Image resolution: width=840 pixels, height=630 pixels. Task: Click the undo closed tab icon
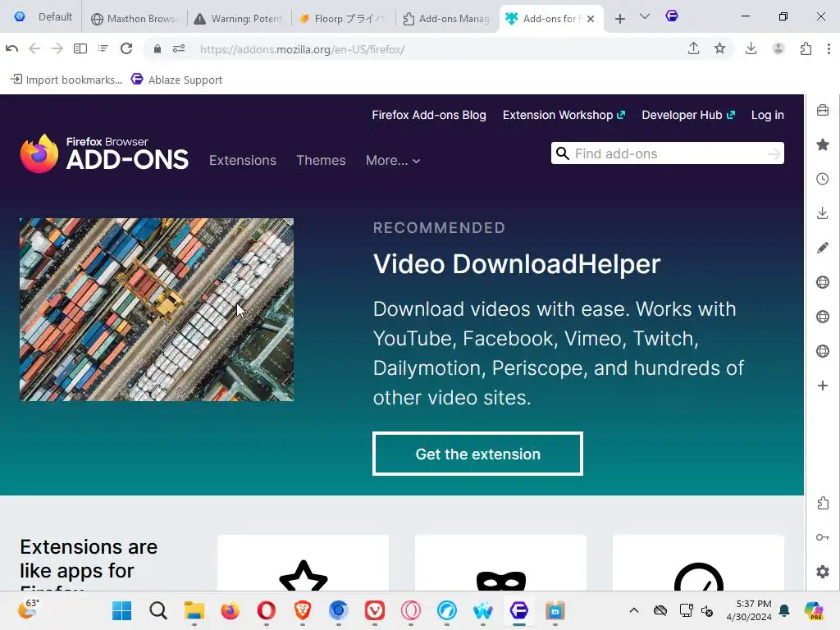[11, 48]
